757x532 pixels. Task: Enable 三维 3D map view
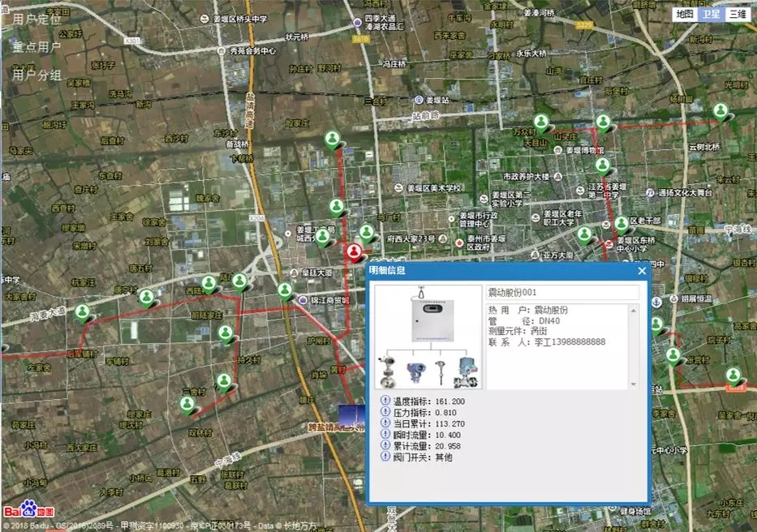(x=736, y=14)
